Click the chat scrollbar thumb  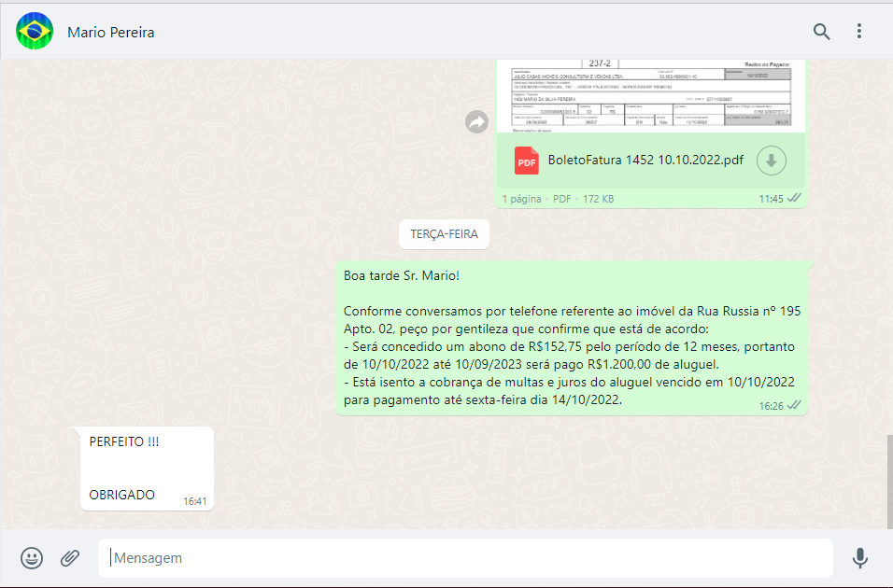[888, 481]
